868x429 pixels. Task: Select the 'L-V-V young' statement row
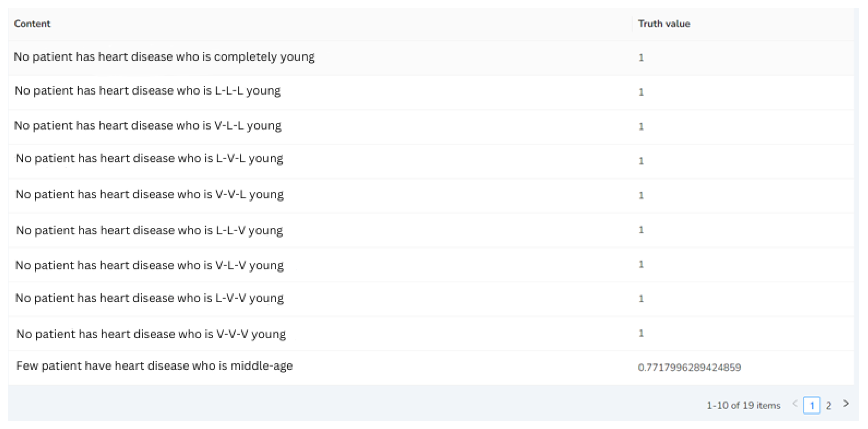point(149,298)
